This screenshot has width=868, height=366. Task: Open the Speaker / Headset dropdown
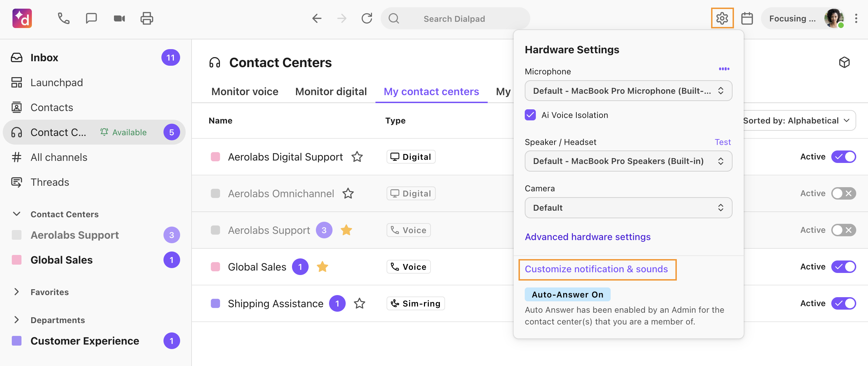pos(628,161)
